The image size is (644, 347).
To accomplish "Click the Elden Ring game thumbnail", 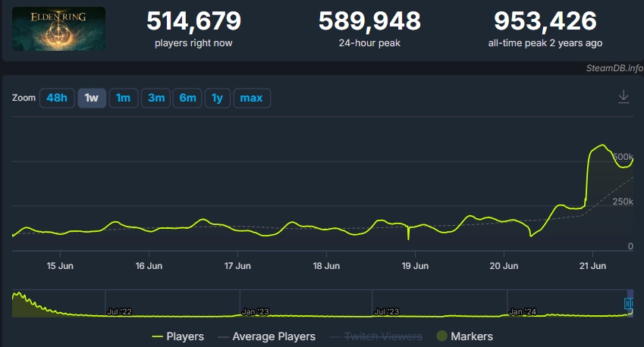I will (58, 29).
